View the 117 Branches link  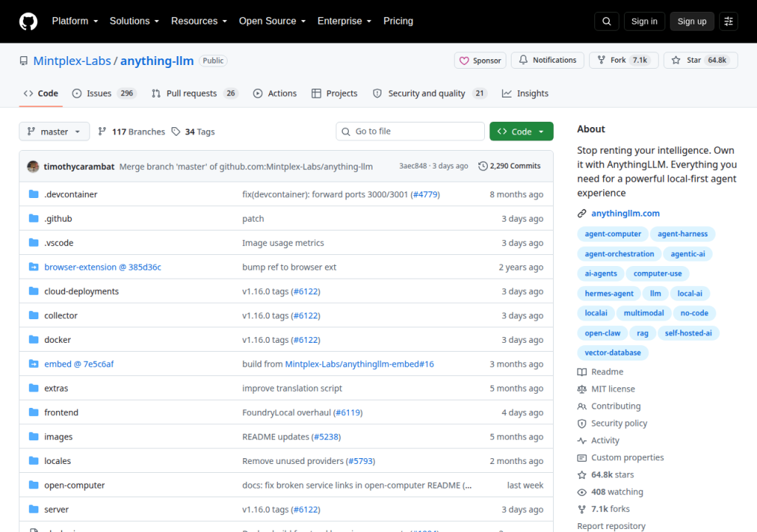(132, 132)
